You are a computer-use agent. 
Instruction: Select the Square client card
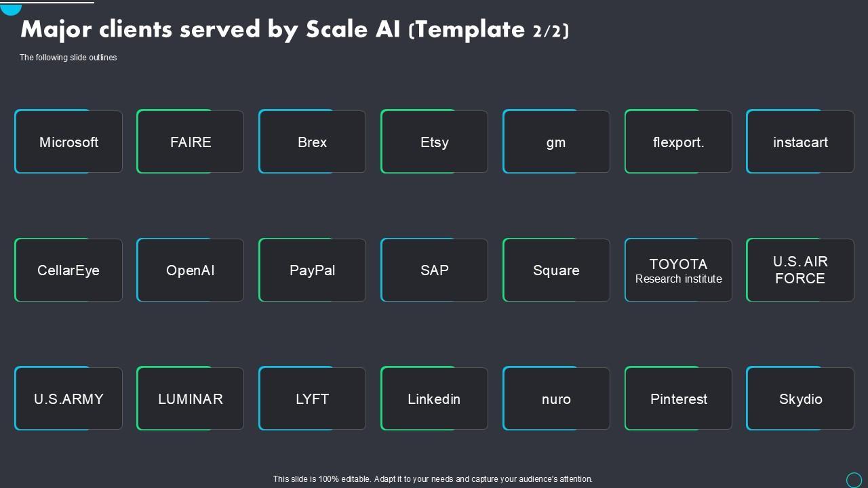[x=556, y=270]
